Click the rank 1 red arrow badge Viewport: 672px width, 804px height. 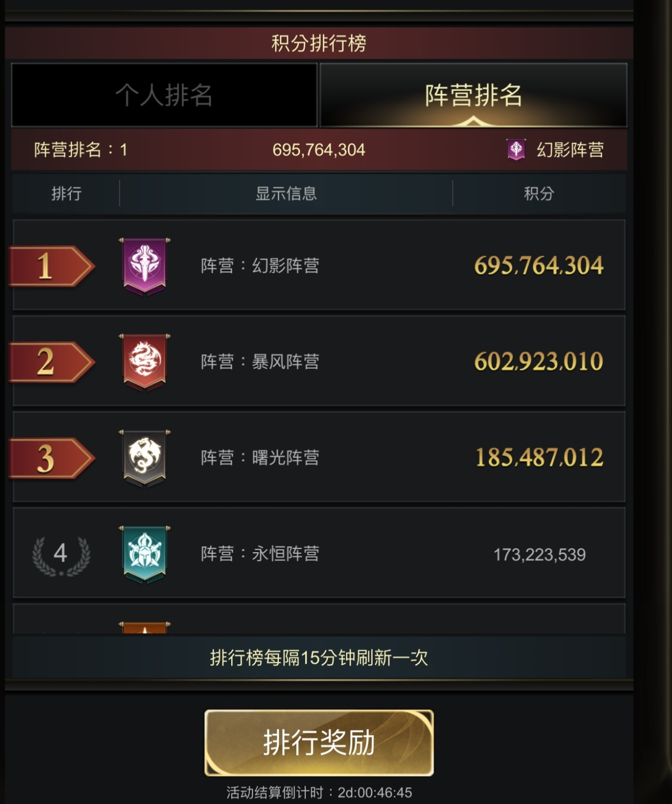[52, 266]
